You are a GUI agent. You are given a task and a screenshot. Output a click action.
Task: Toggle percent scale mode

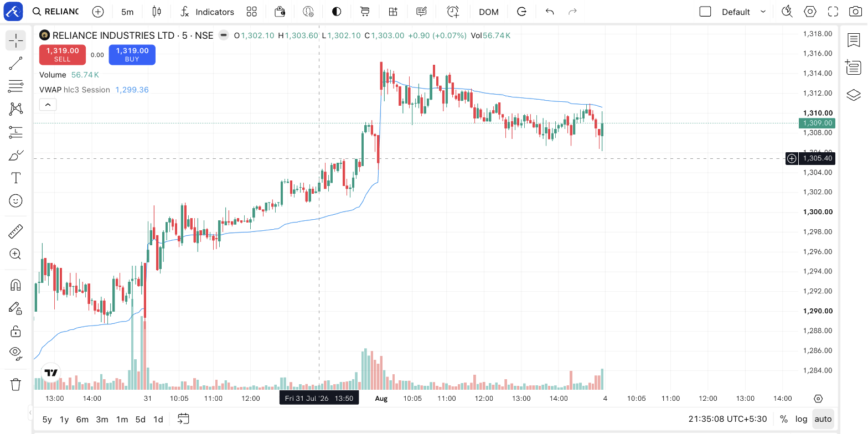tap(784, 419)
